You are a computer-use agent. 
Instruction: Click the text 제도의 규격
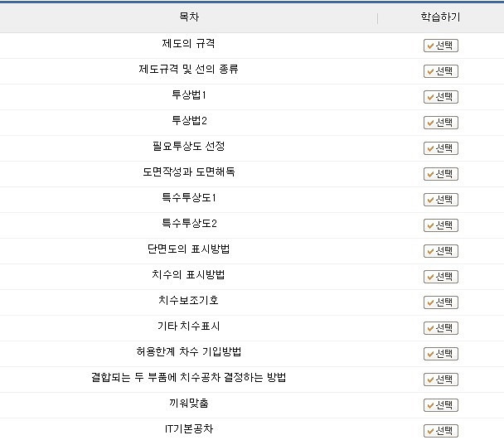coord(188,43)
